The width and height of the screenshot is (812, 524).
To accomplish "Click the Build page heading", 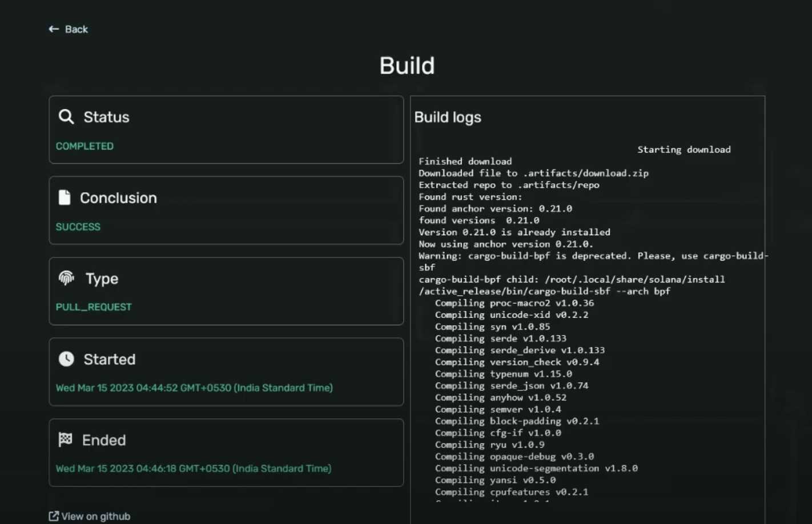I will coord(407,66).
